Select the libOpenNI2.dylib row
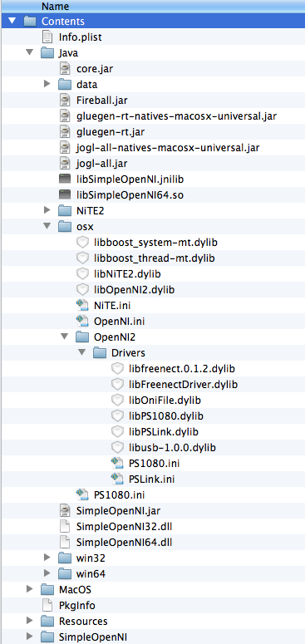305x644 pixels. [x=152, y=289]
